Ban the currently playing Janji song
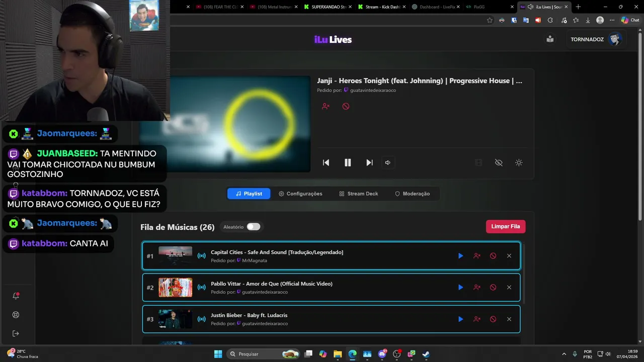This screenshot has height=362, width=644. [x=346, y=106]
